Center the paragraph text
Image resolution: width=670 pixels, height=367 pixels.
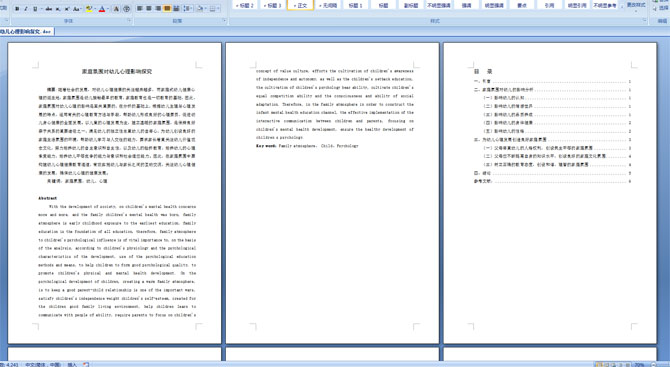pyautogui.click(x=149, y=9)
